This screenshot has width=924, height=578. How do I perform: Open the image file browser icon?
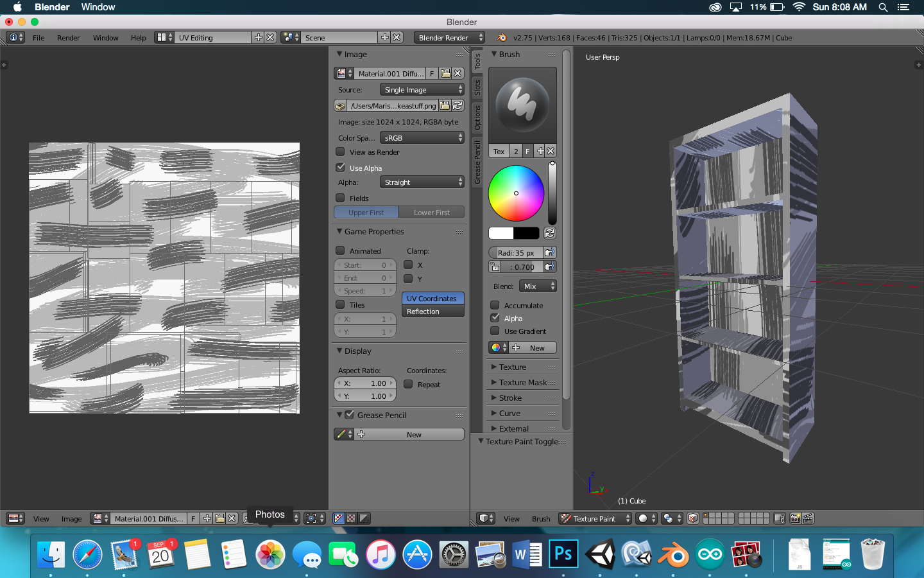(x=445, y=106)
